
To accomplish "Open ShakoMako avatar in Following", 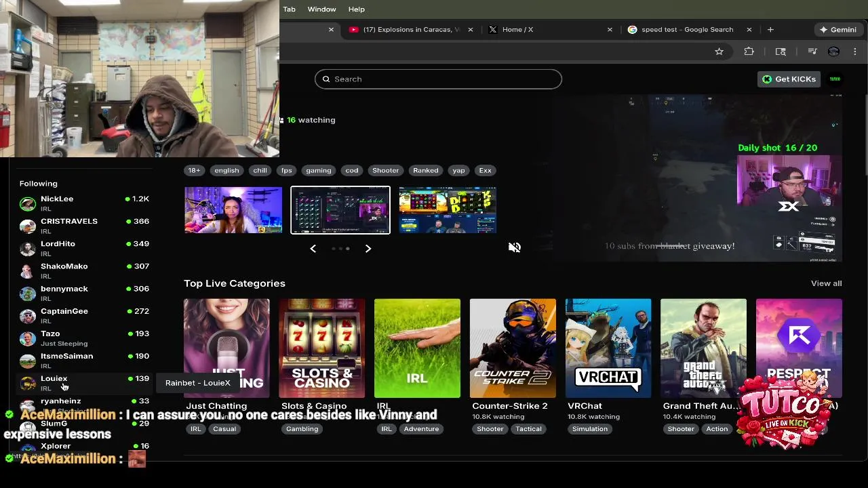I will [x=28, y=271].
